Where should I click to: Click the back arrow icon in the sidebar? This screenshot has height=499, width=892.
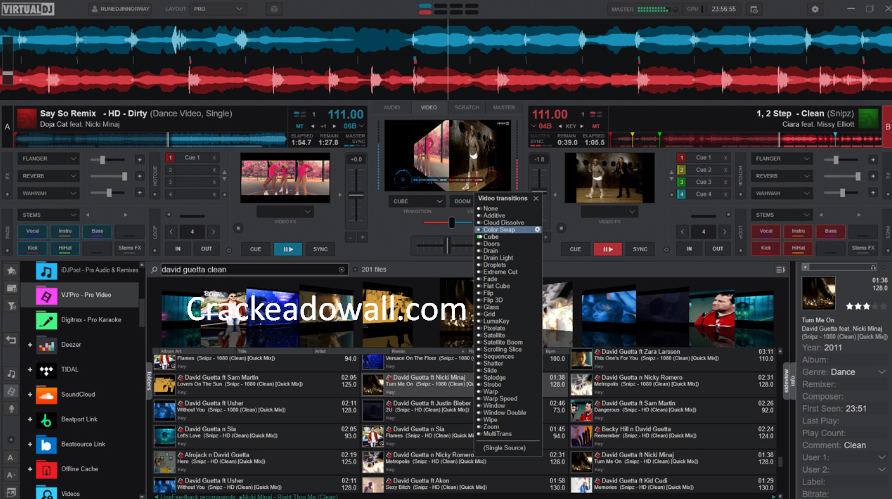click(x=11, y=340)
